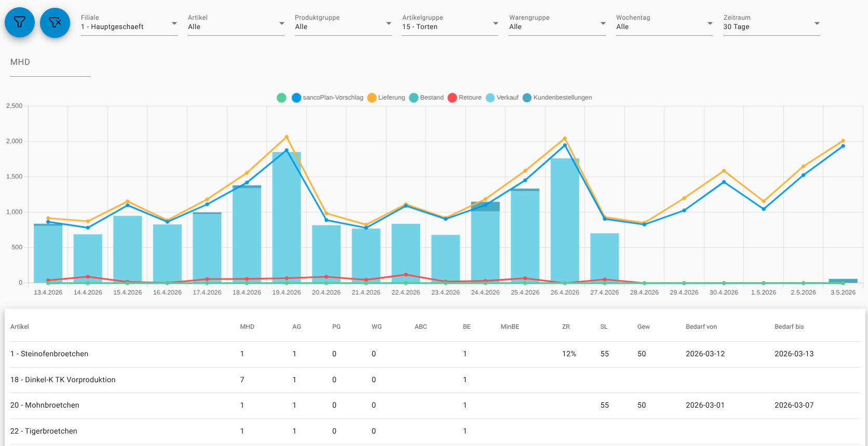Toggle Kundenbestellungen legend entry
This screenshot has width=868, height=446.
557,97
